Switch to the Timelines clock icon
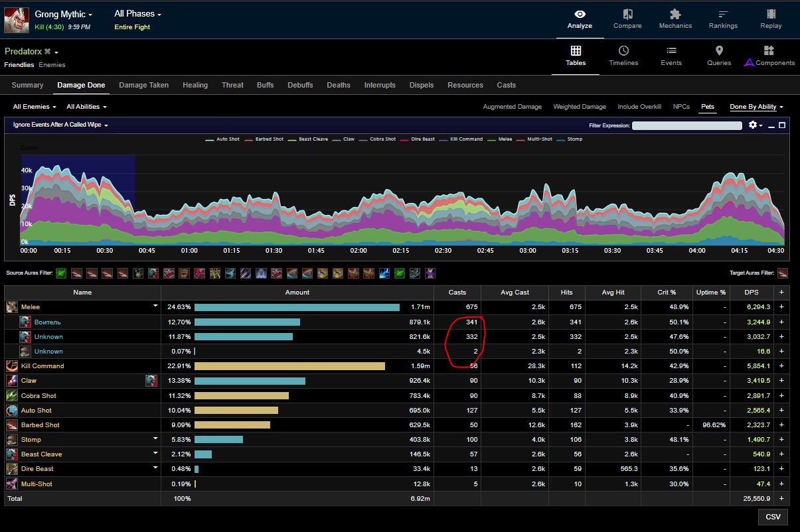Screen dimensions: 800x532 click(623, 51)
